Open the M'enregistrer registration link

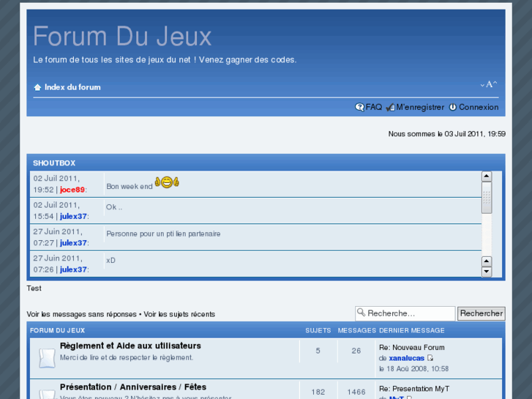[x=420, y=108]
